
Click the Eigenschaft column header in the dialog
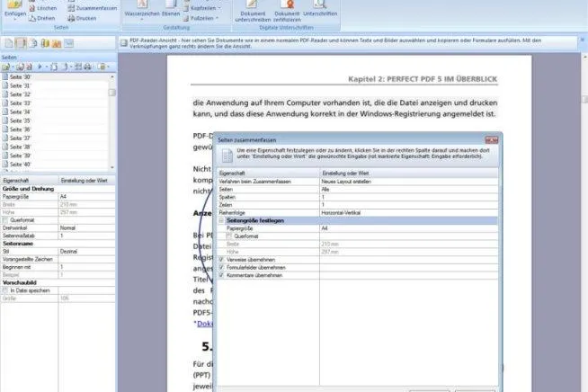pos(269,174)
